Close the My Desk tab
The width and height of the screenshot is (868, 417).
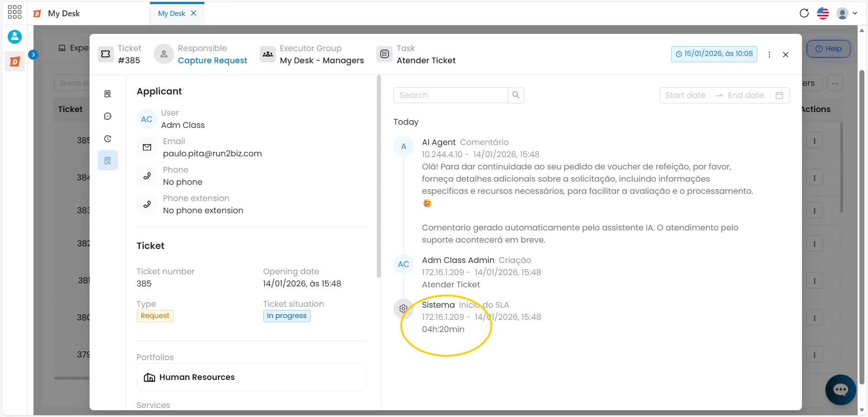click(194, 13)
